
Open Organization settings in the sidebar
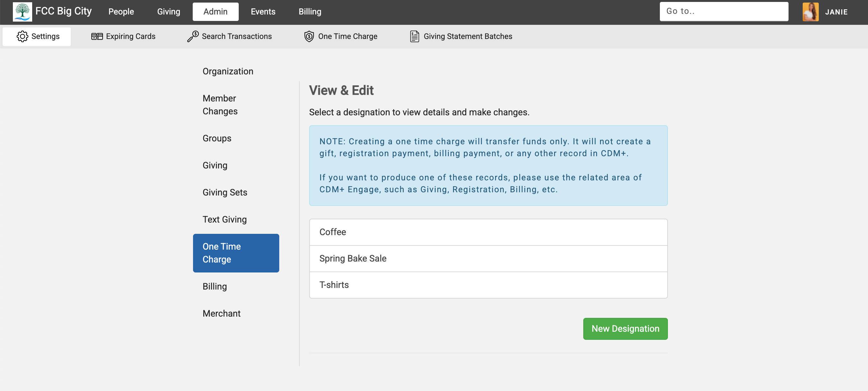coord(228,71)
